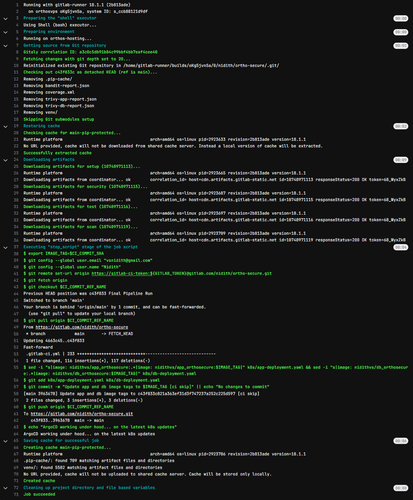
Task: Collapse the Preparing the "shell" executor section chevron
Action: (x=5, y=19)
